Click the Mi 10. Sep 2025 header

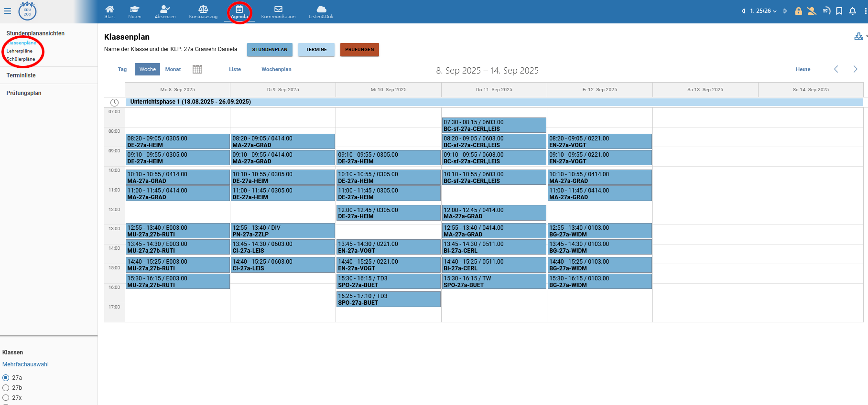pos(389,90)
